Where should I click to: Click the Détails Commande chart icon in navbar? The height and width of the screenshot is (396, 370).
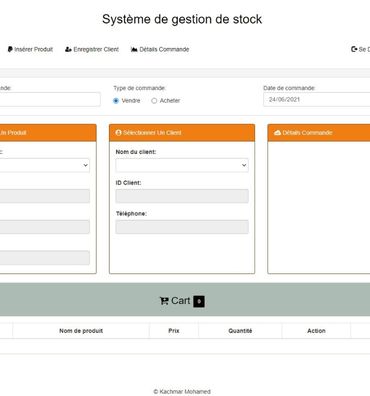click(x=134, y=49)
